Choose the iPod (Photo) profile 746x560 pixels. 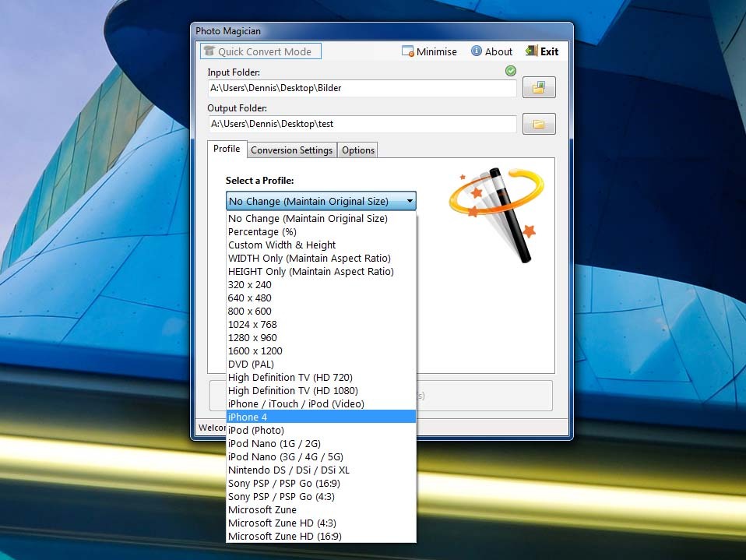321,431
